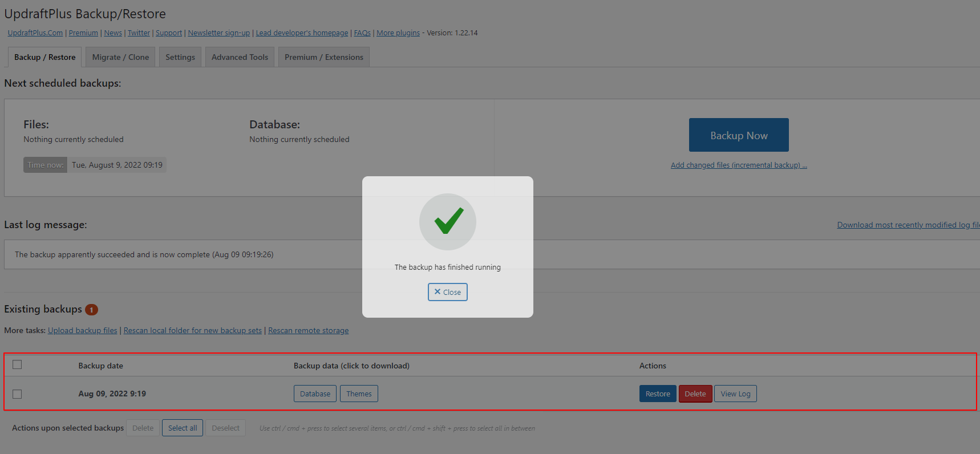
Task: Open the FAQs link
Action: click(362, 33)
